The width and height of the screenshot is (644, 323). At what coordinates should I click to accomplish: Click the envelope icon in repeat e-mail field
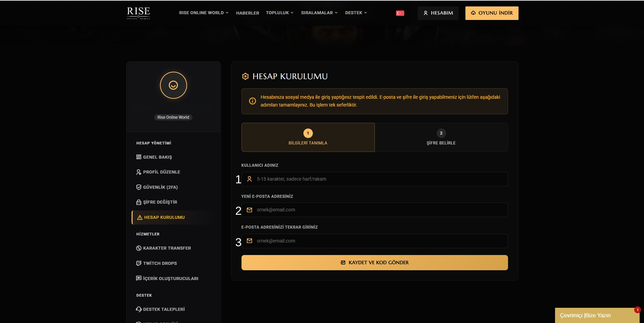tap(249, 241)
